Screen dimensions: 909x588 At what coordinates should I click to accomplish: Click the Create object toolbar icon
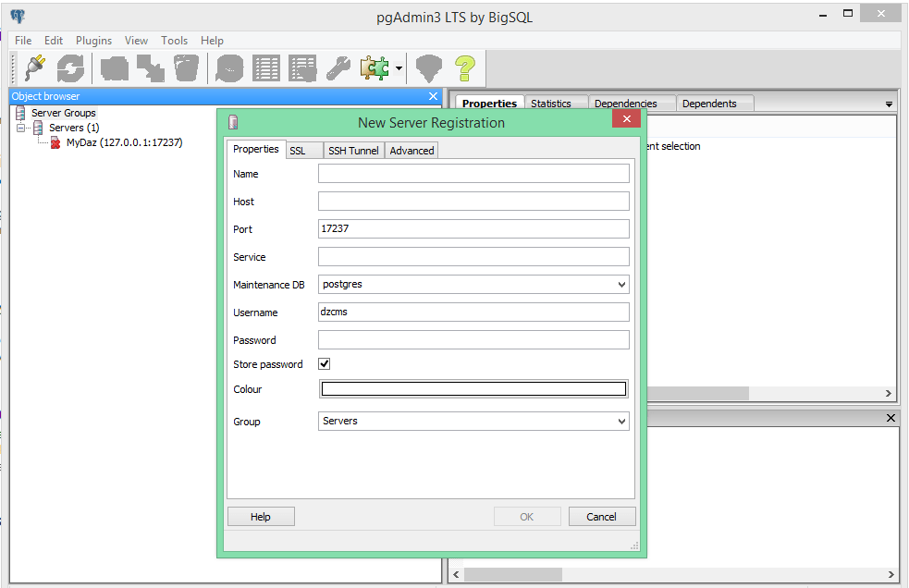coord(150,67)
